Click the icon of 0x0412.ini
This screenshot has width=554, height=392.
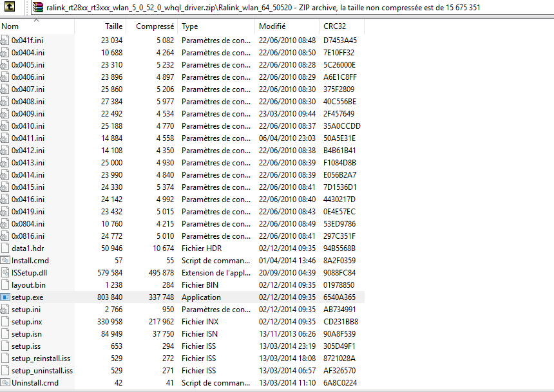click(x=5, y=151)
